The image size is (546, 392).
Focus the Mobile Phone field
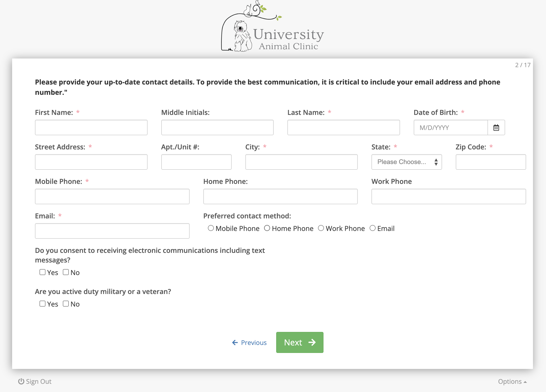pyautogui.click(x=112, y=196)
